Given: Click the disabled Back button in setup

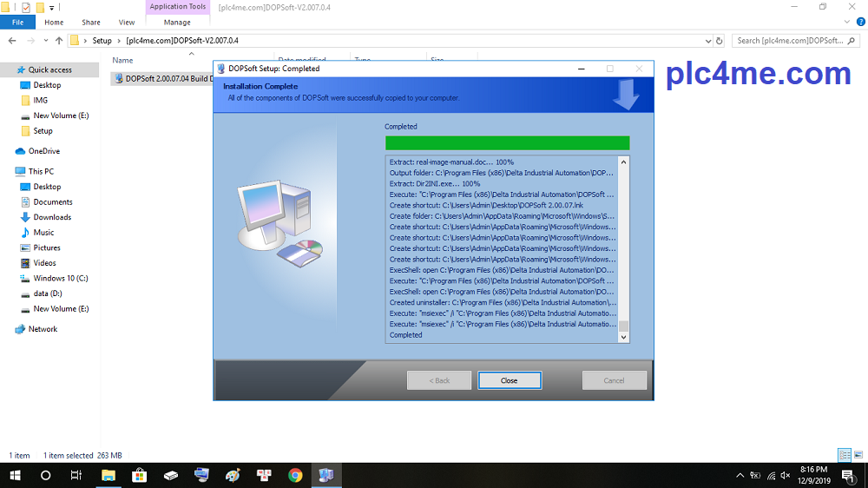Looking at the screenshot, I should pos(439,380).
